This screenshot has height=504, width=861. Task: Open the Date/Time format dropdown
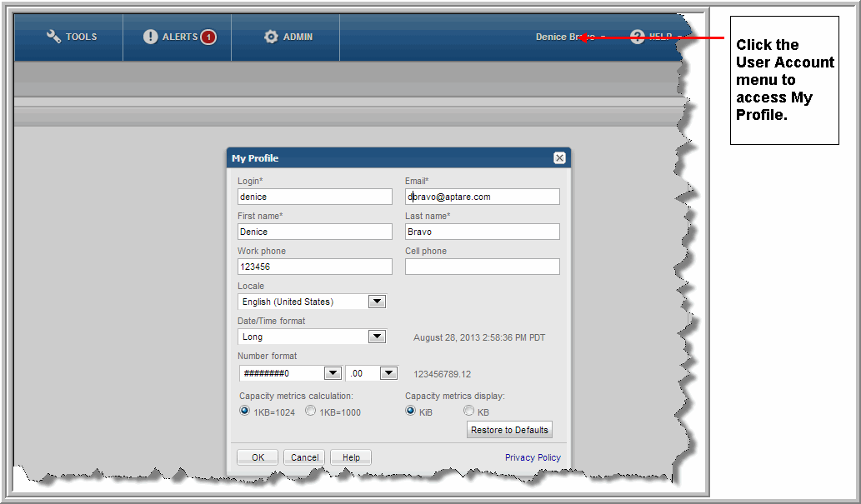(x=377, y=337)
